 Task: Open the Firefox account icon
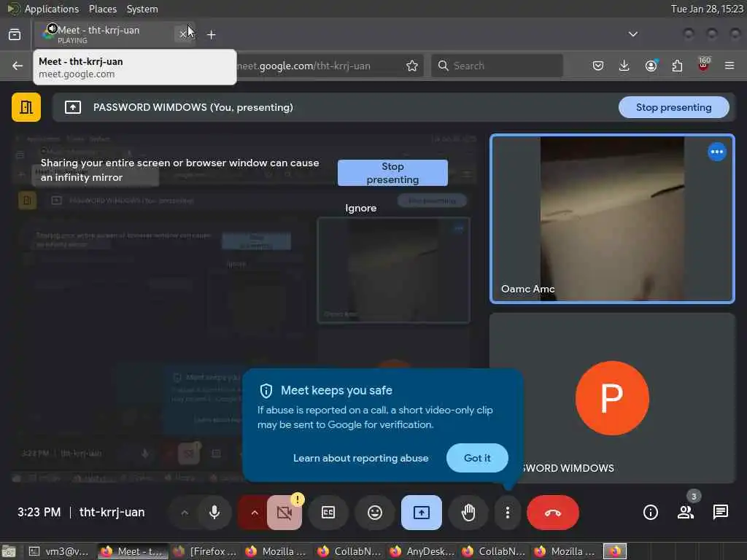[x=651, y=66]
